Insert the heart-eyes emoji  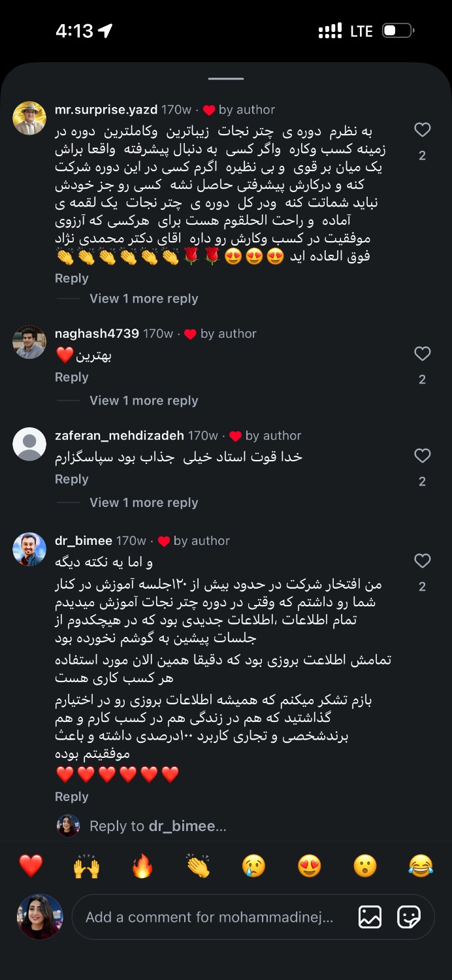click(309, 866)
